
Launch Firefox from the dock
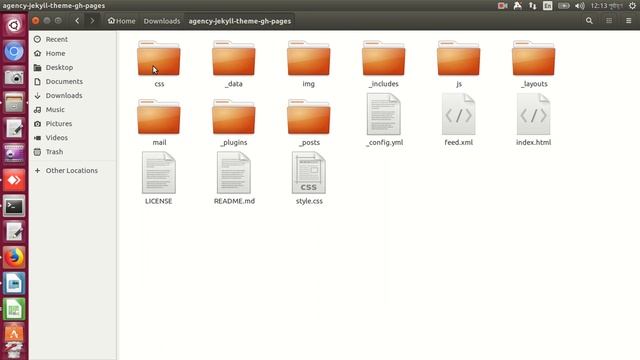14,258
